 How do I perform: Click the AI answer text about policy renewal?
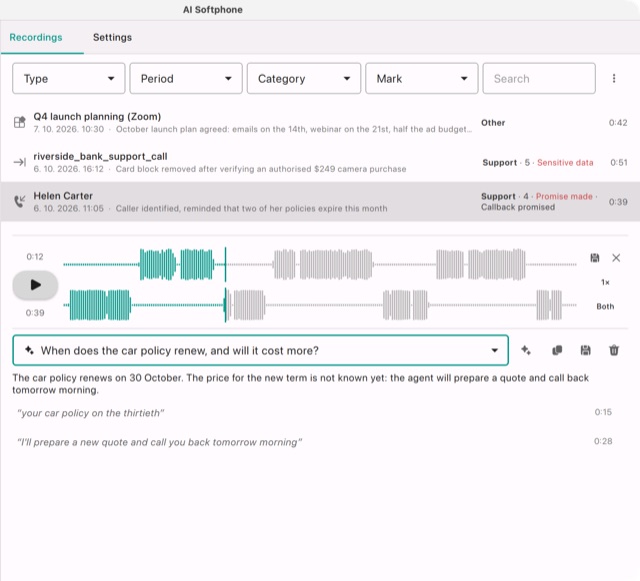point(300,384)
